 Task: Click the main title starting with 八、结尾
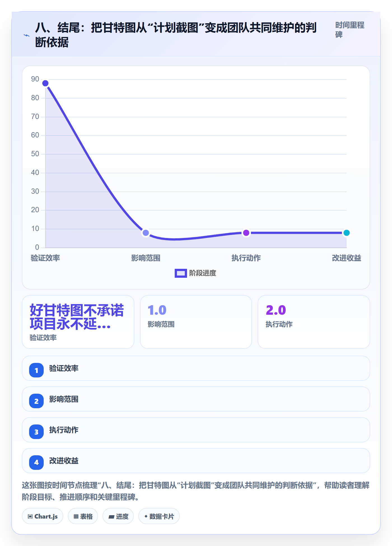point(176,35)
